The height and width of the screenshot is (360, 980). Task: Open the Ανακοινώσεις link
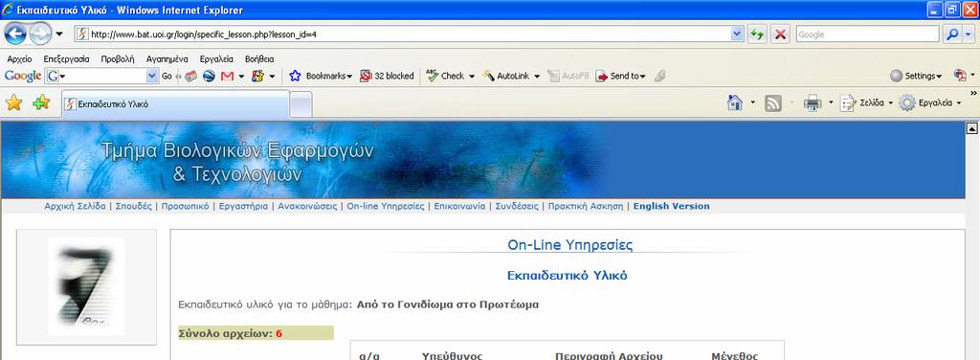point(307,206)
